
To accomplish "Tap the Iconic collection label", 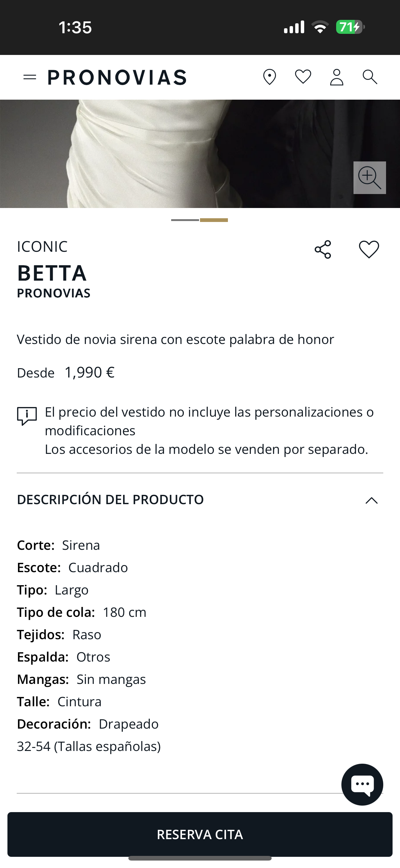I will click(x=42, y=247).
